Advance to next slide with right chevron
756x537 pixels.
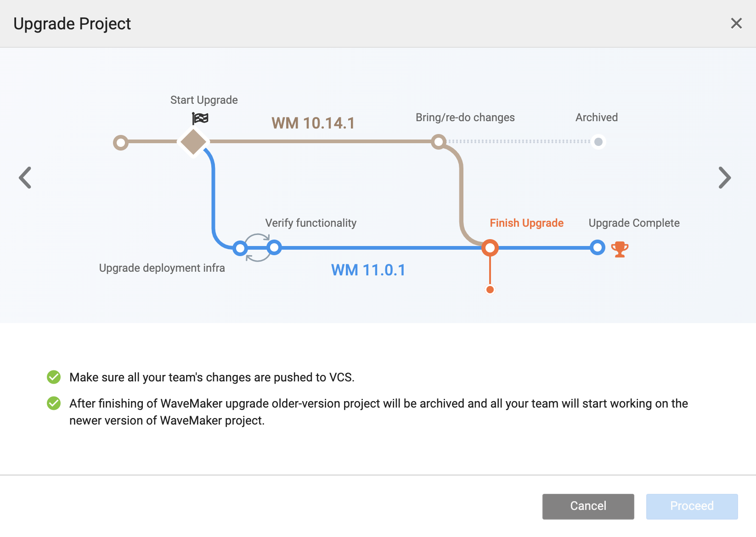click(x=724, y=178)
